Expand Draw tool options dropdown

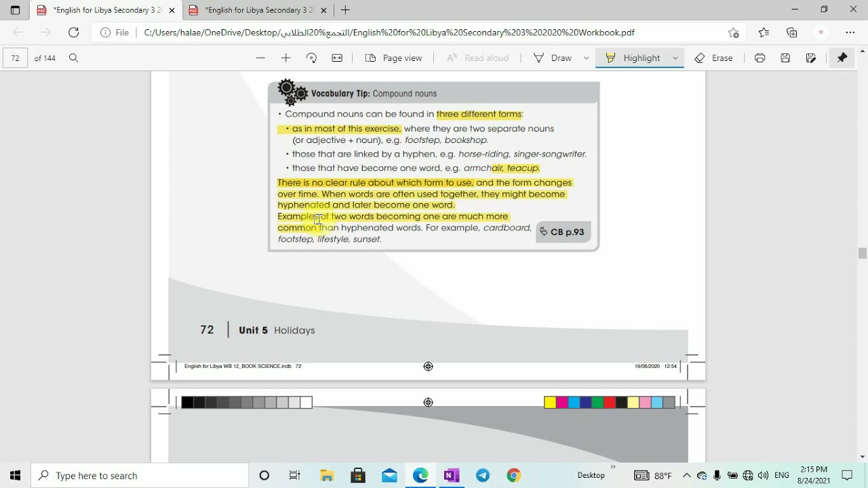[587, 58]
